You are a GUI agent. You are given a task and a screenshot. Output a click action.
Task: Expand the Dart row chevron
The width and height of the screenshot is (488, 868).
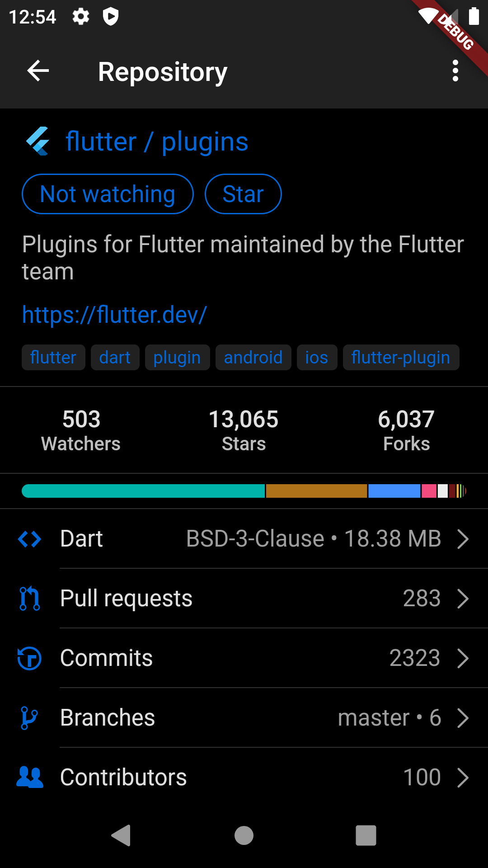pos(463,539)
